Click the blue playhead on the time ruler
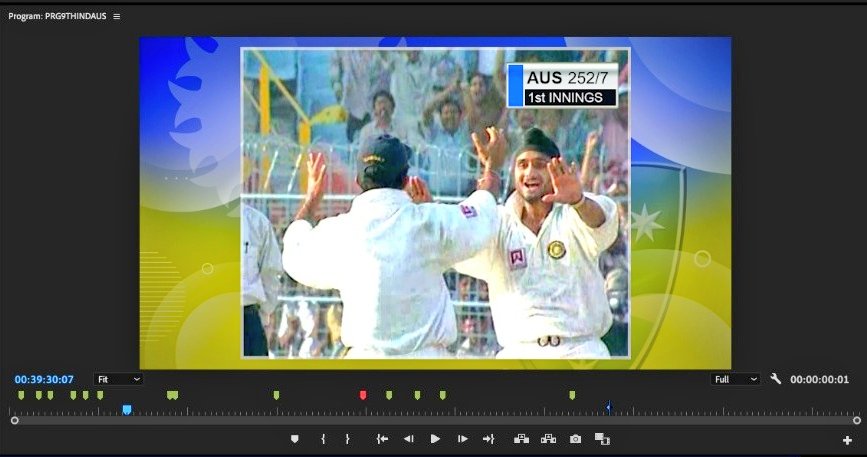 (127, 409)
